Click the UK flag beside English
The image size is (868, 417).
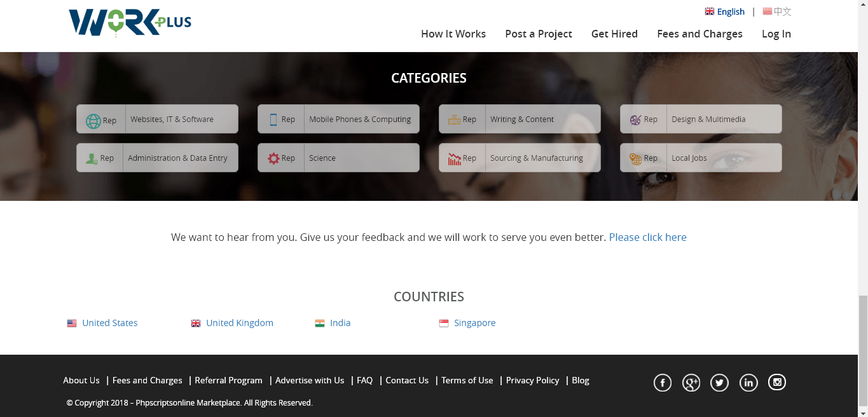pyautogui.click(x=710, y=11)
